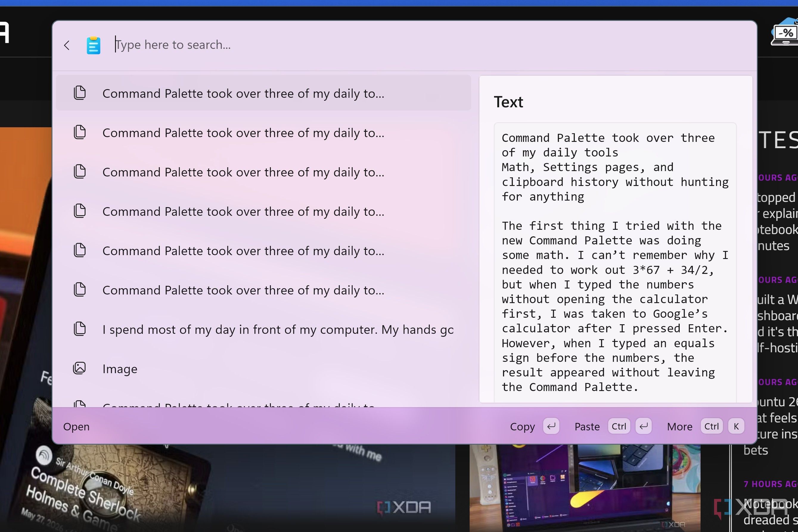Click the picture icon beside the Image entry

tap(79, 368)
